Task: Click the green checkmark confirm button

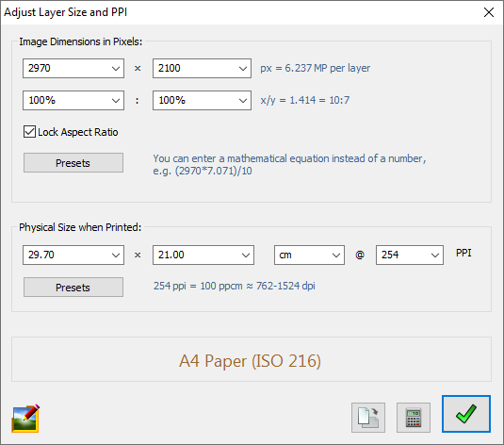Action: click(466, 414)
